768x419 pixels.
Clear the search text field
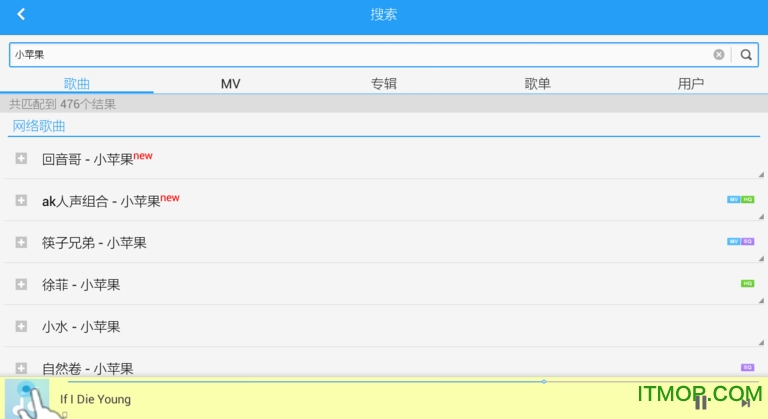(x=718, y=55)
